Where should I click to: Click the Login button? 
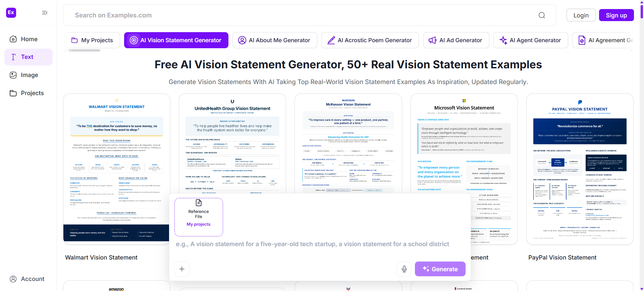pyautogui.click(x=581, y=15)
